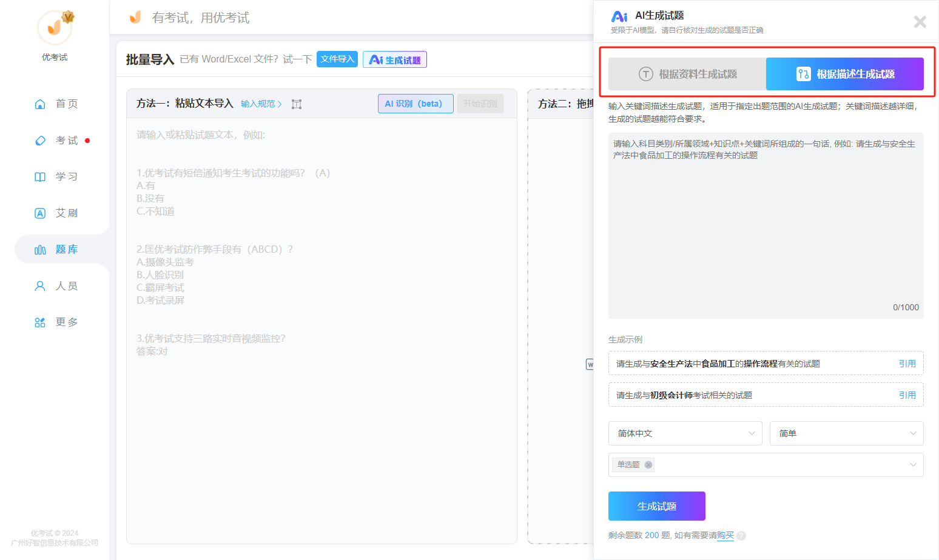This screenshot has height=560, width=939.
Task: Click the expand frame icon beside 输入规范
Action: (297, 104)
